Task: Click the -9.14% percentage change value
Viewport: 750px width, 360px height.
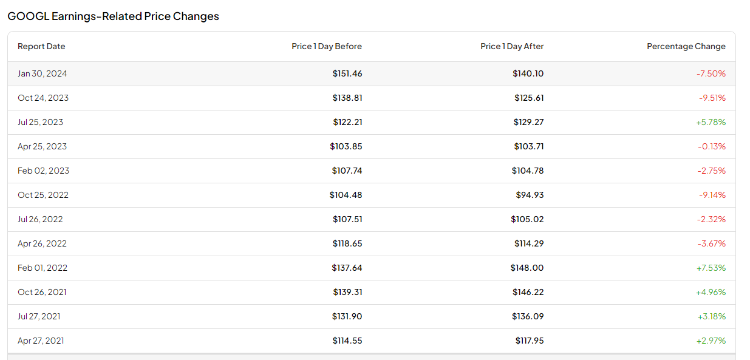Action: click(712, 195)
